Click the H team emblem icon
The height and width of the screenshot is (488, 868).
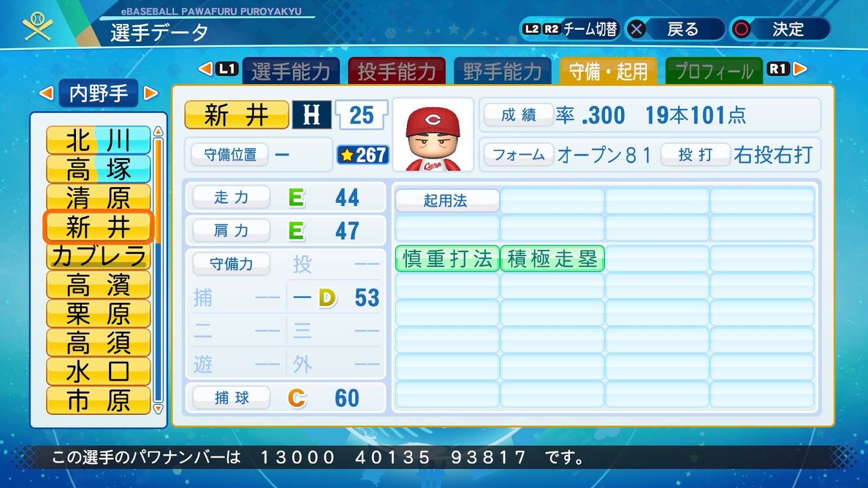pyautogui.click(x=312, y=115)
